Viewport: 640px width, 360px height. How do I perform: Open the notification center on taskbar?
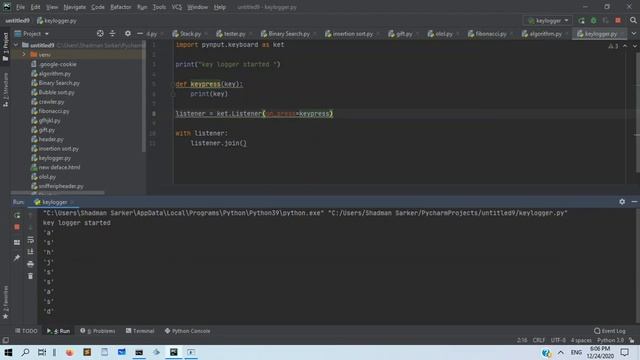(624, 352)
